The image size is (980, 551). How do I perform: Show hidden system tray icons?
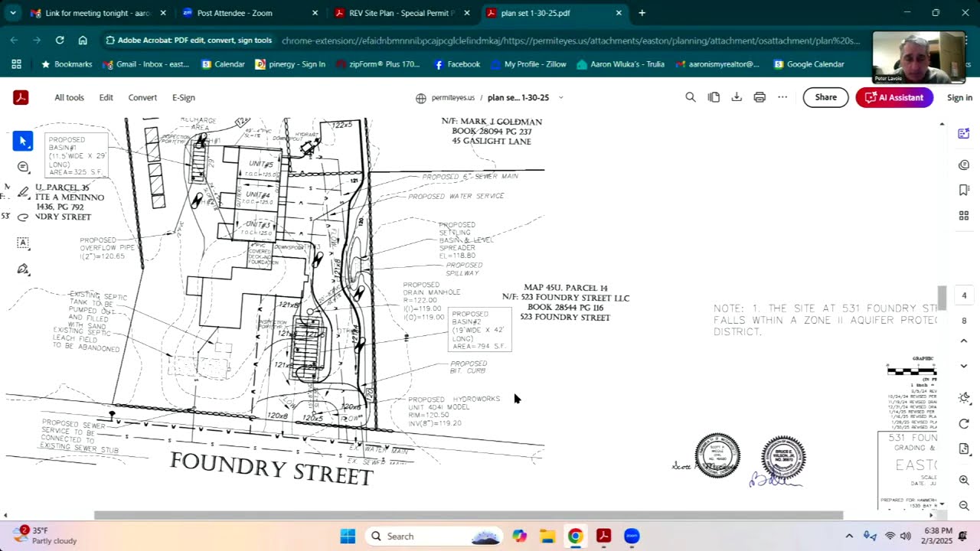coord(849,536)
